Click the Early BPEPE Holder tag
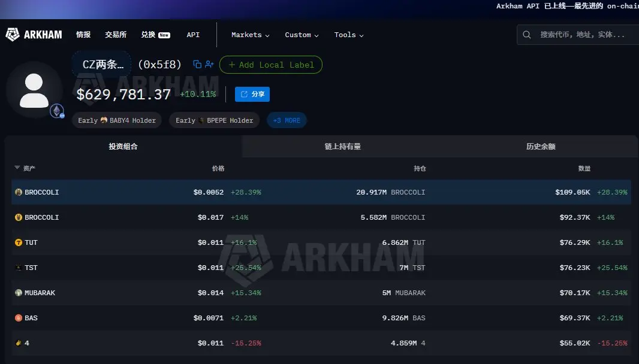639x364 pixels. click(215, 120)
